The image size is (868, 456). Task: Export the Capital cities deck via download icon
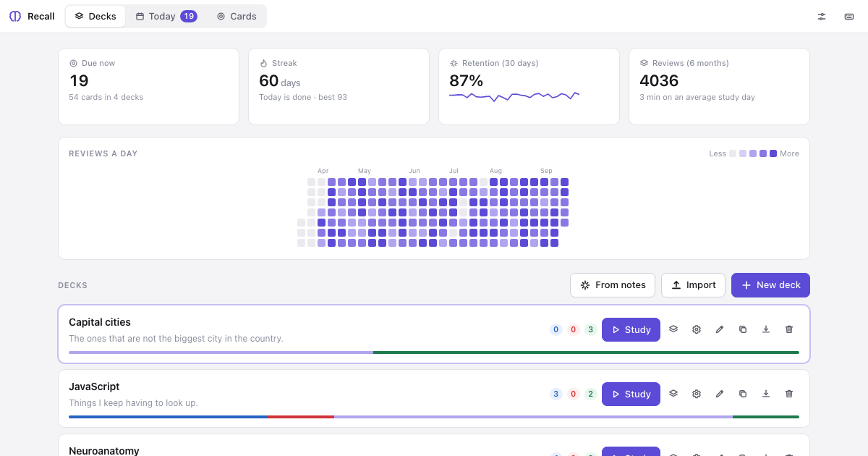coord(766,329)
